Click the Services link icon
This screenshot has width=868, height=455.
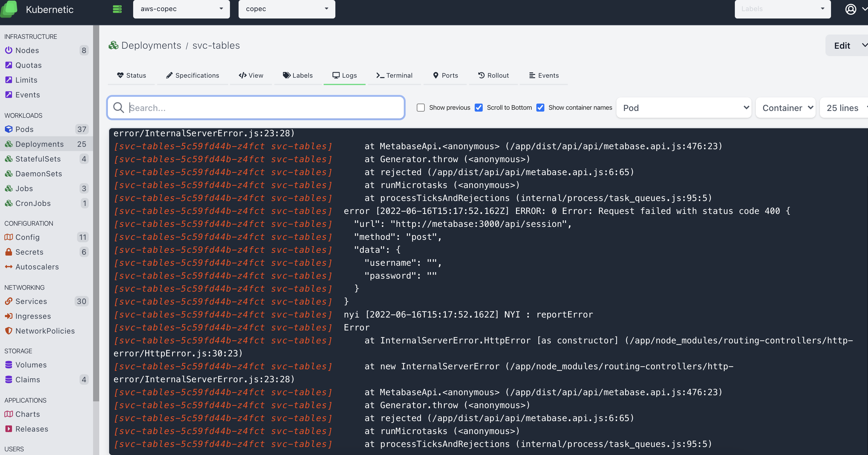coord(9,301)
